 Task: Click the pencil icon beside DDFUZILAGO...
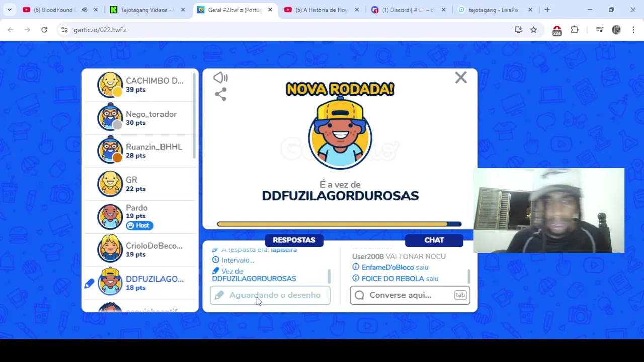click(x=89, y=284)
